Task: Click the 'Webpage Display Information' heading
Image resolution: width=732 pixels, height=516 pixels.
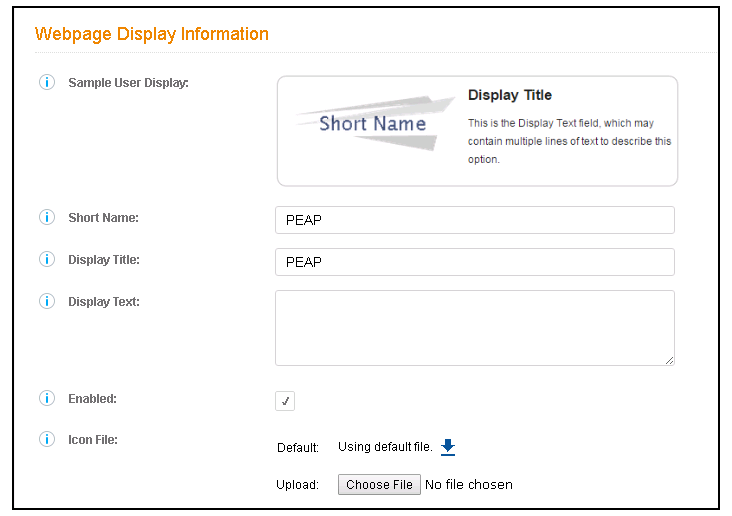Action: coord(152,34)
